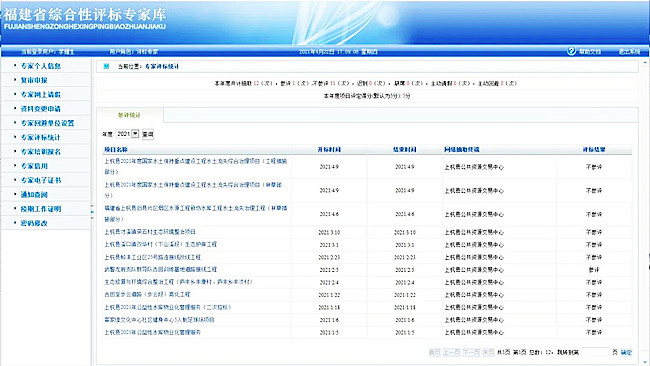Viewport: 650px width, 366px height.
Task: Click the 查询 query button
Action: [148, 134]
